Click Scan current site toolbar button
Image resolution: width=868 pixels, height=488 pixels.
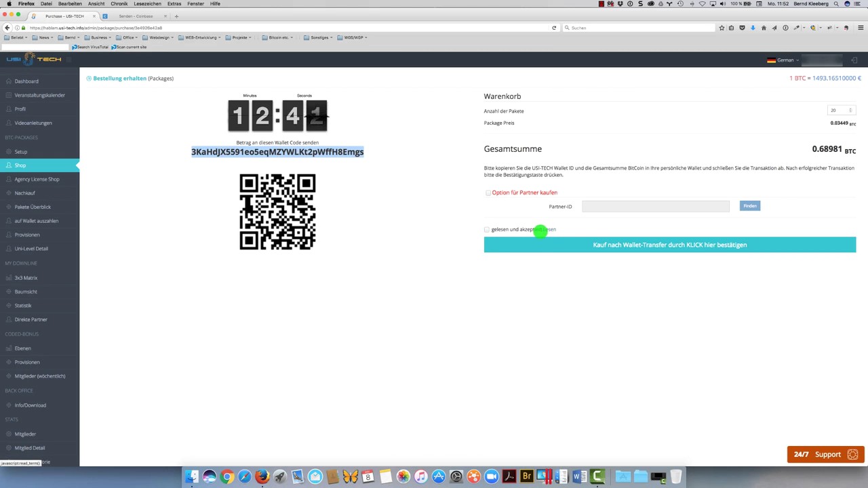coord(129,47)
